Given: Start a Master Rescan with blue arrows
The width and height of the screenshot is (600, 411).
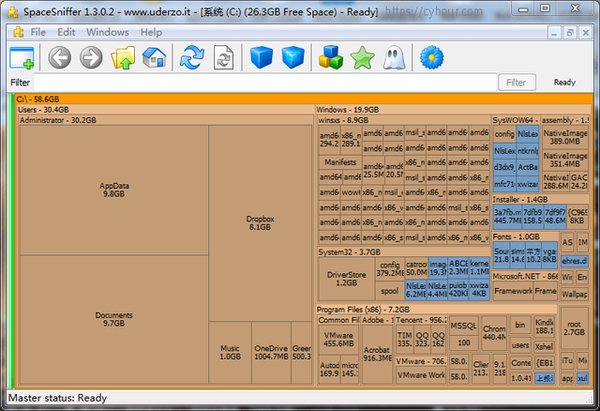Looking at the screenshot, I should (x=192, y=57).
